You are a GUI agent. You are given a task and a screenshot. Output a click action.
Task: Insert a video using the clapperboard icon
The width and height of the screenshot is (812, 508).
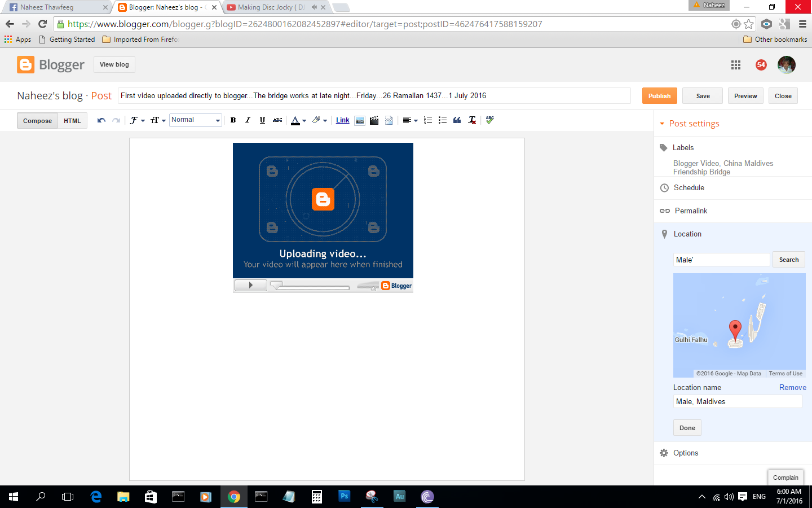(x=374, y=120)
